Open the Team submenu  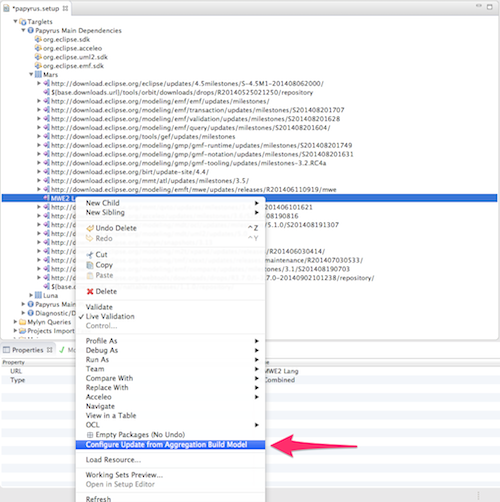[170, 369]
